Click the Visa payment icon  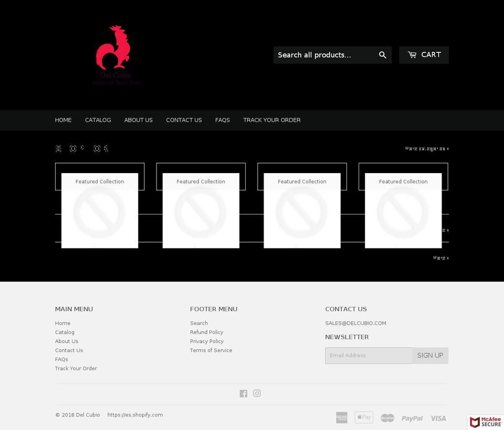pyautogui.click(x=438, y=418)
